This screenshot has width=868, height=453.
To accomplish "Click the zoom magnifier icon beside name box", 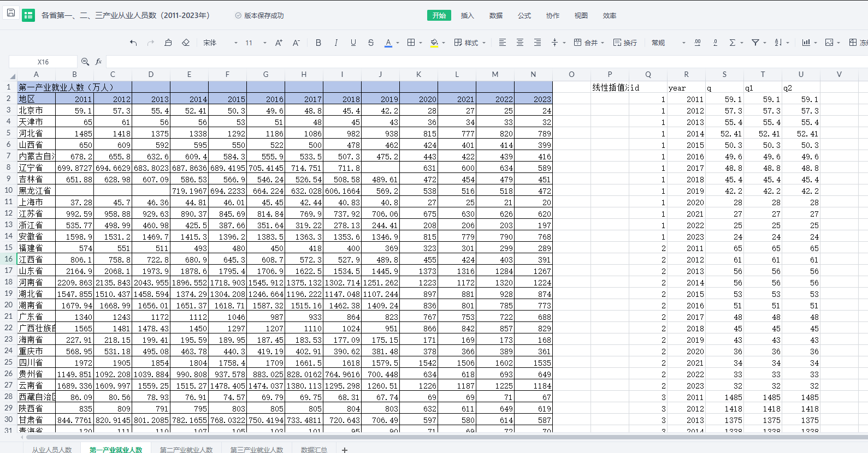I will 85,62.
